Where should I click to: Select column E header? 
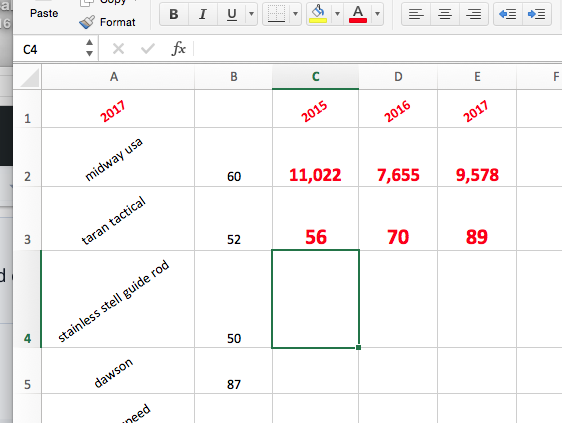point(477,77)
